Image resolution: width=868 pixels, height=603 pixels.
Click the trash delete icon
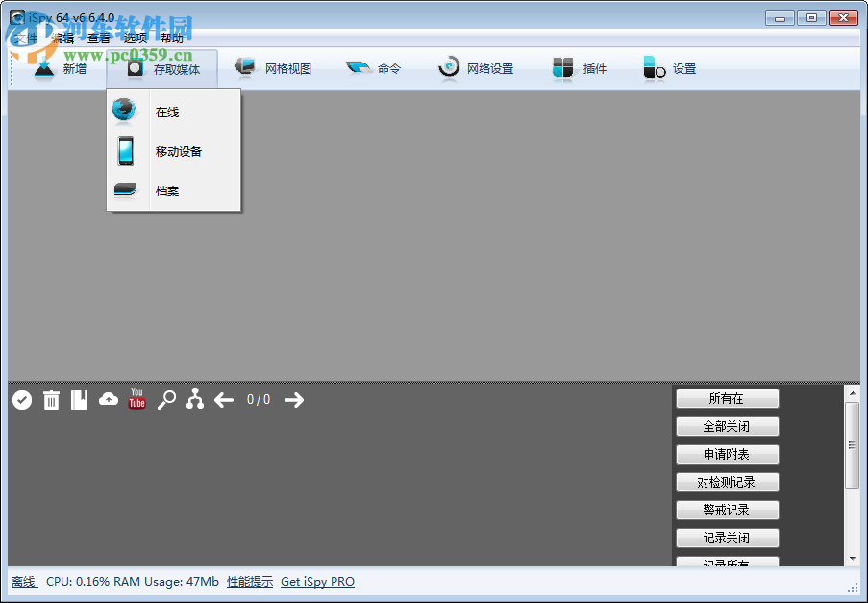pos(51,400)
